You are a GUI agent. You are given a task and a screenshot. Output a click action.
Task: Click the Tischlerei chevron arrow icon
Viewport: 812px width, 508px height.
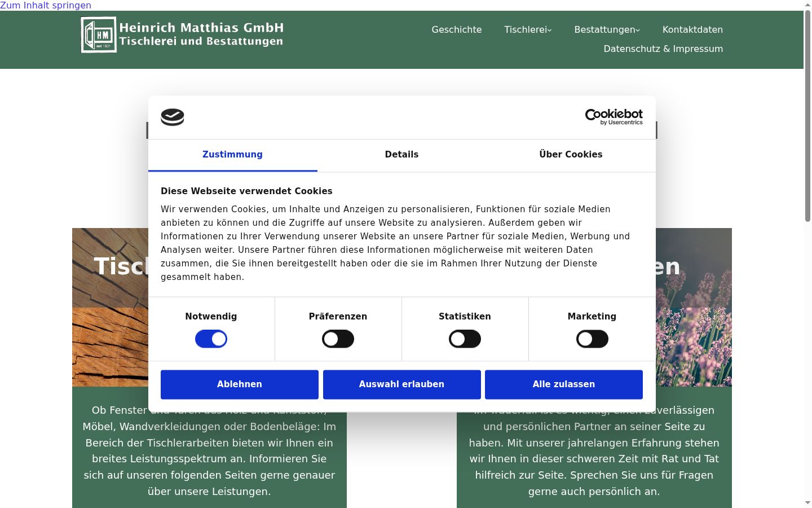pos(550,30)
